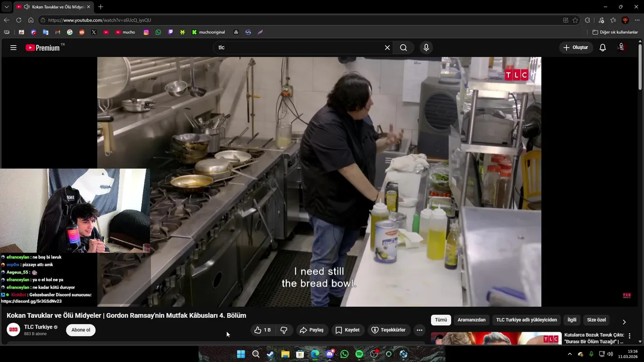Image resolution: width=644 pixels, height=362 pixels.
Task: Click the Kaydet save button
Action: [348, 330]
